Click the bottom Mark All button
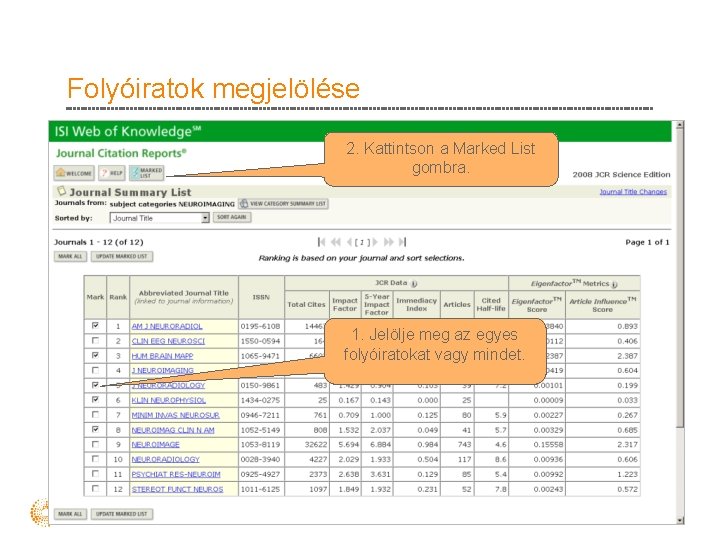The height and width of the screenshot is (540, 720). click(x=70, y=514)
